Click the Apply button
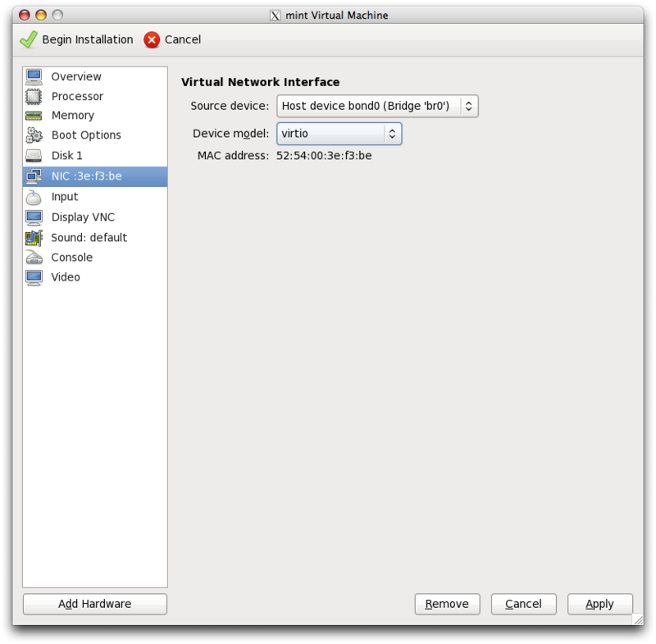This screenshot has height=644, width=656. point(600,604)
